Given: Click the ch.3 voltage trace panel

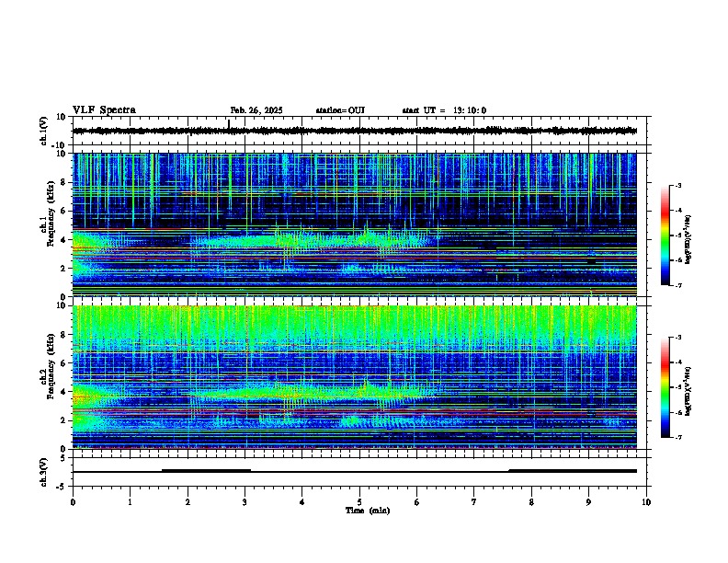Looking at the screenshot, I should point(359,472).
